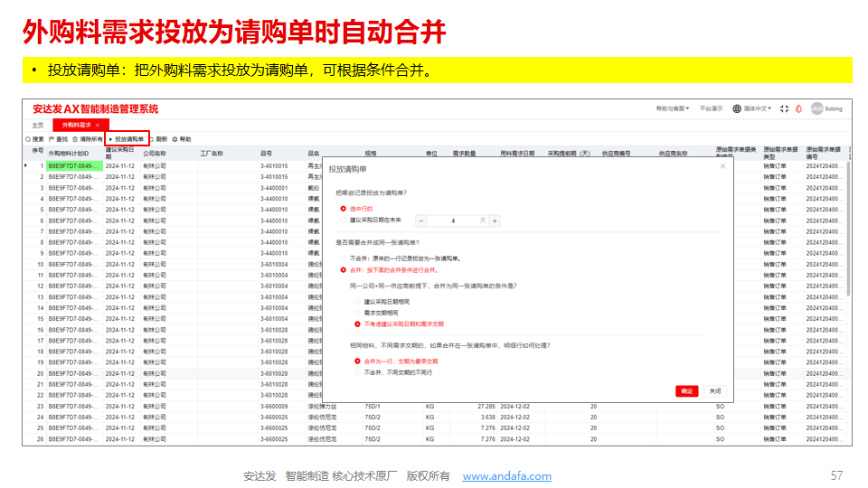Select 不合并，不同交期的不同行 radio option

[357, 371]
